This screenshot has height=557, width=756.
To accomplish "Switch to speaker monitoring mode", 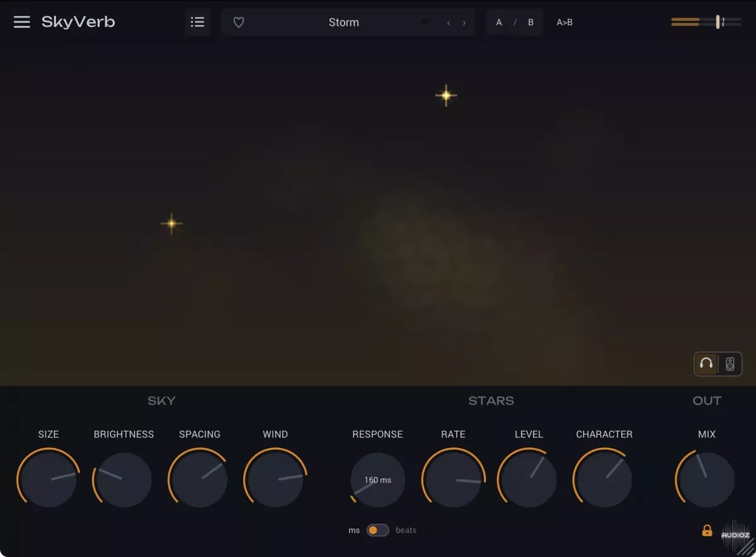I will point(730,364).
